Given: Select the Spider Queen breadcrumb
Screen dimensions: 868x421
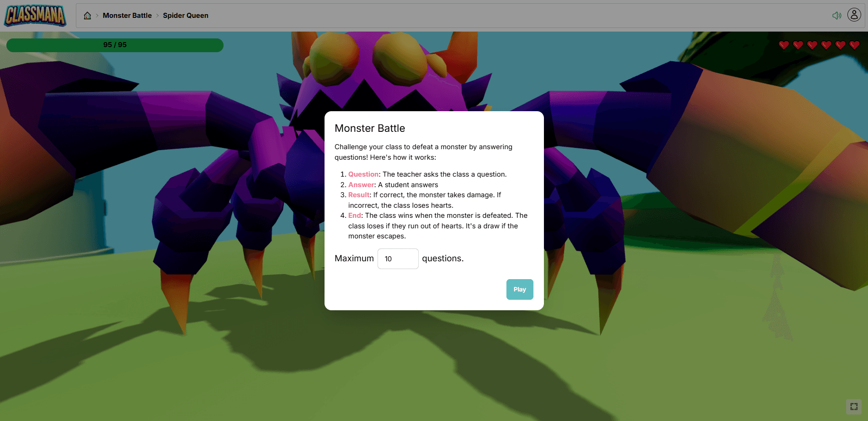Looking at the screenshot, I should point(186,16).
